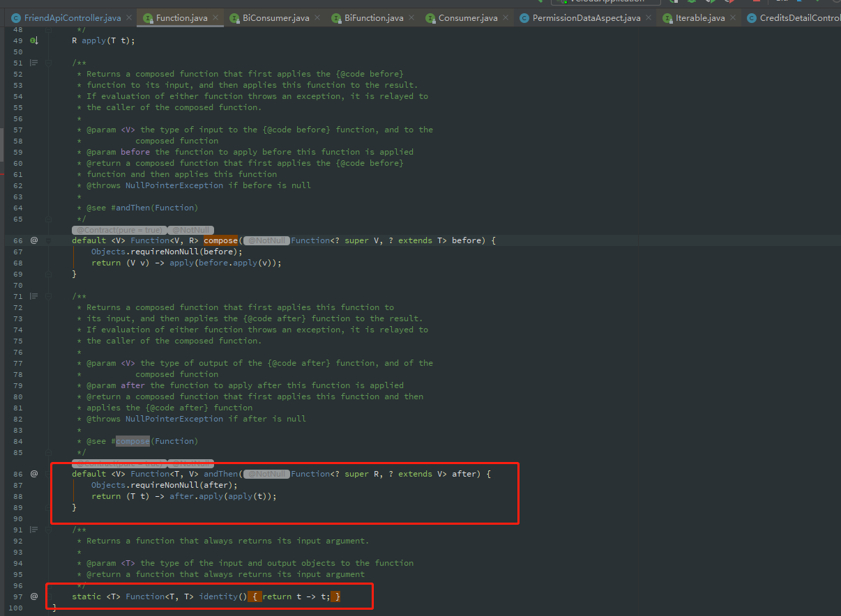The image size is (841, 616).
Task: Expand the folded identity method on line 97
Action: pyautogui.click(x=49, y=596)
